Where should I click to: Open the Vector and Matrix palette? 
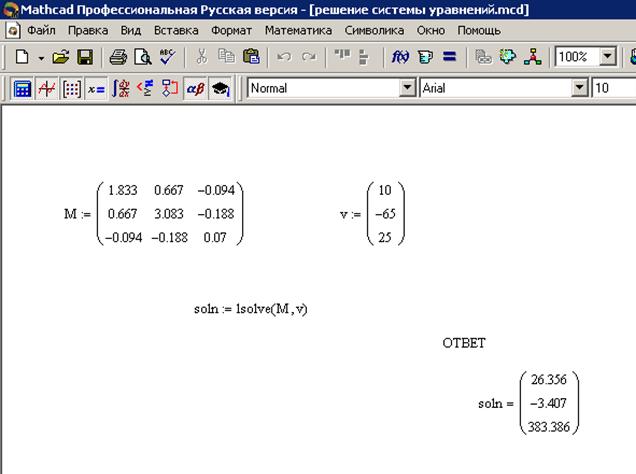71,88
